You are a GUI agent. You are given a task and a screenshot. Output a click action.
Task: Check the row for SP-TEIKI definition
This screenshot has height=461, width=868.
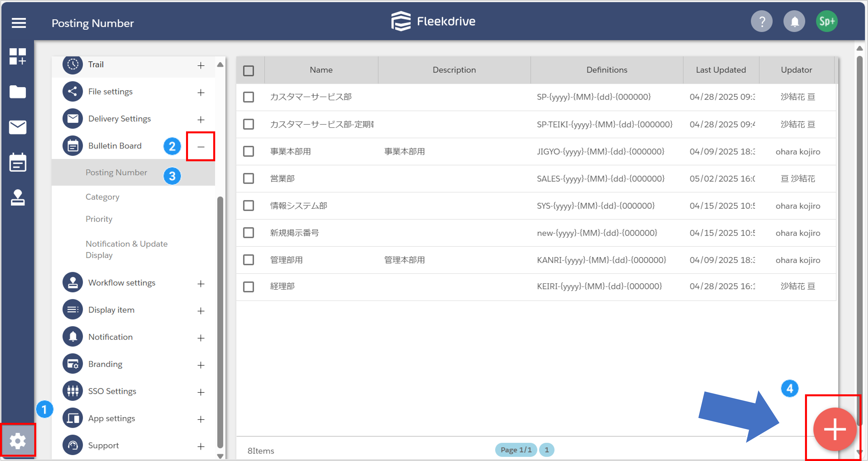tap(248, 124)
